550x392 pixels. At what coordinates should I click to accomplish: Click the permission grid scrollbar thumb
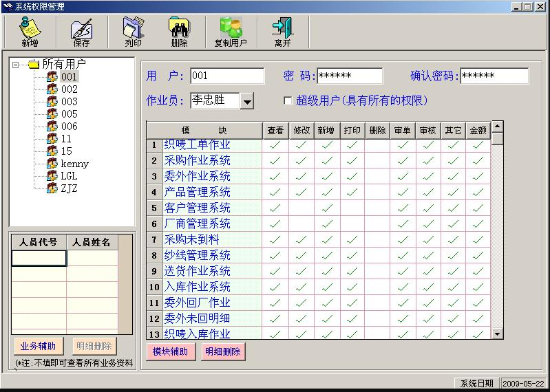click(x=498, y=139)
